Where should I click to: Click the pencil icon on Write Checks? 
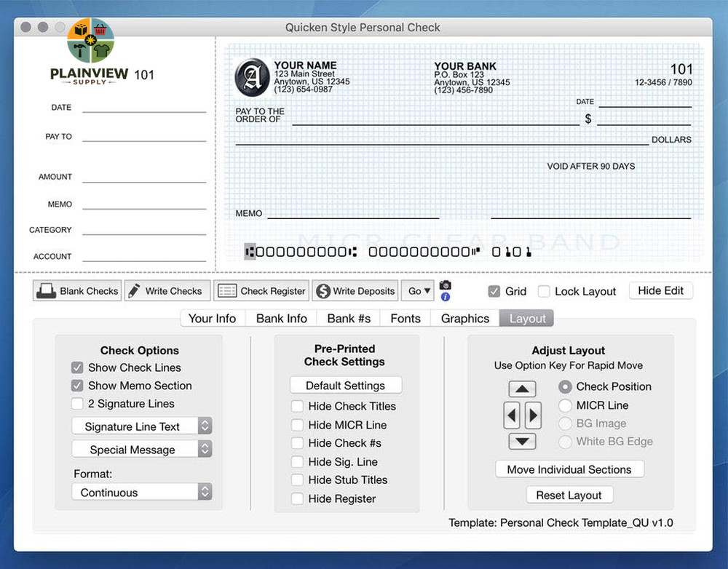pyautogui.click(x=134, y=290)
